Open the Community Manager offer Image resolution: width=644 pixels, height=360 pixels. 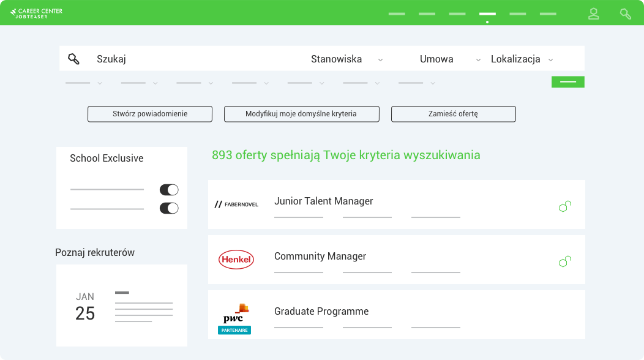click(396, 260)
